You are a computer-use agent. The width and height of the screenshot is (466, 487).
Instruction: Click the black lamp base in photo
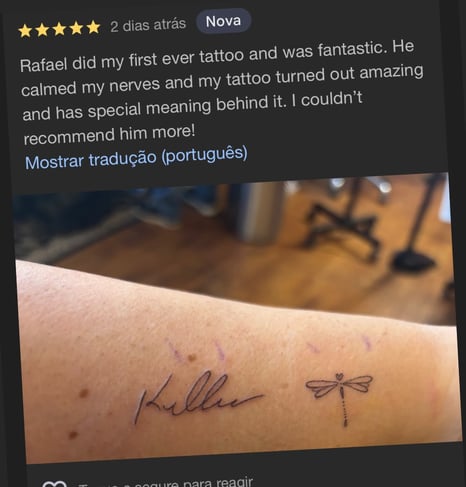point(413,258)
